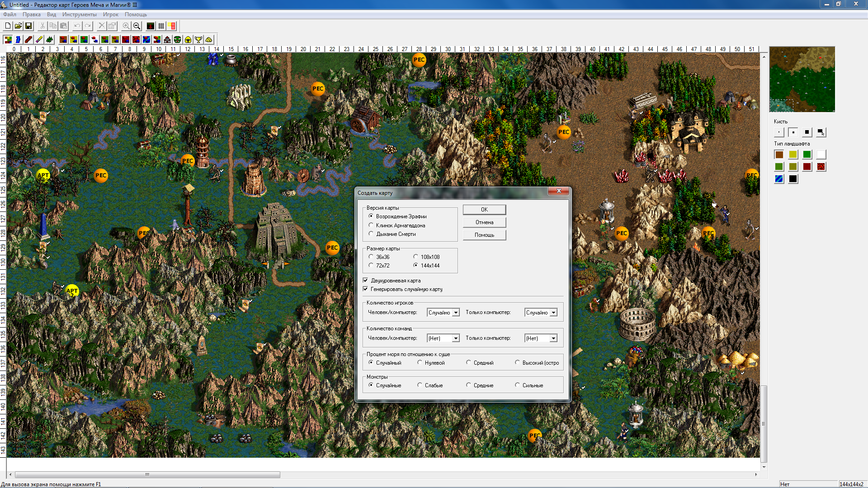This screenshot has height=488, width=868.
Task: Open the Инструменты menu
Action: (x=80, y=14)
